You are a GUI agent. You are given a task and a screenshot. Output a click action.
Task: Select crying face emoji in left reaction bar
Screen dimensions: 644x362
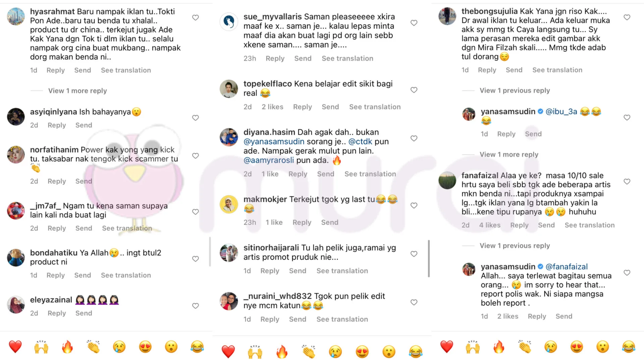[119, 347]
